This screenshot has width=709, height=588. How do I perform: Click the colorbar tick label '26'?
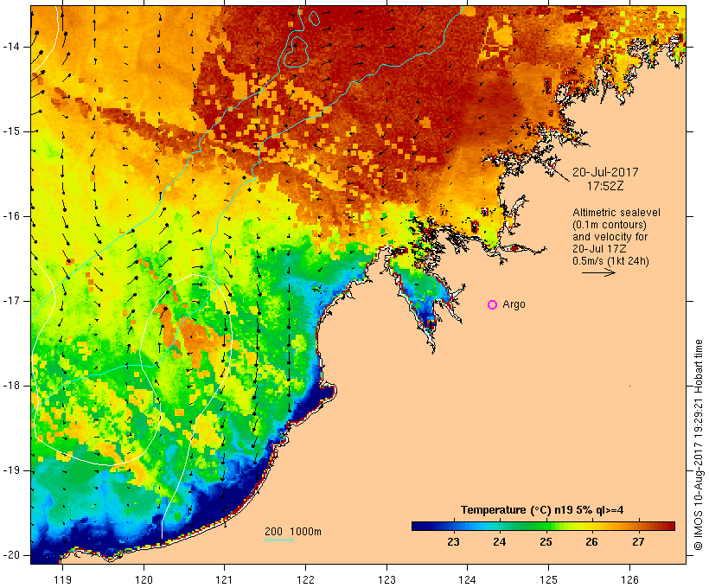click(591, 542)
